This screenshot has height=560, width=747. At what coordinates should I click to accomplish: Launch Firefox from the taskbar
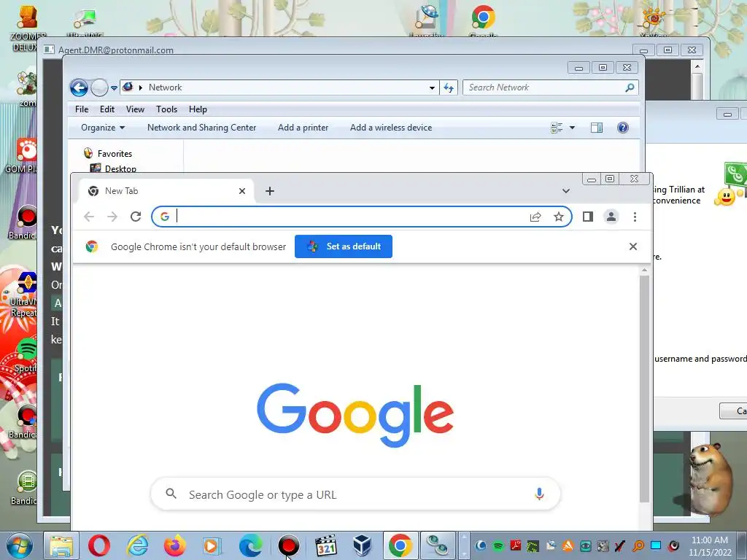[x=175, y=545]
